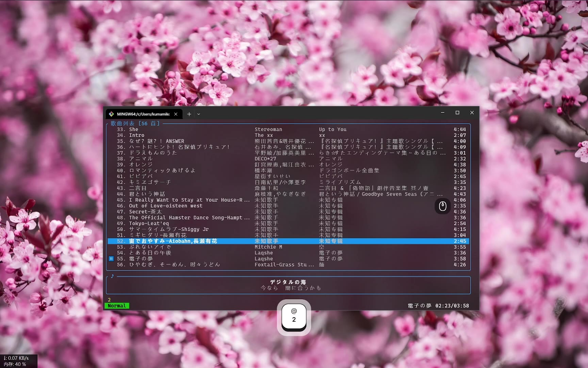Click the pause indicator beside track 55
This screenshot has width=588, height=368.
pyautogui.click(x=111, y=259)
